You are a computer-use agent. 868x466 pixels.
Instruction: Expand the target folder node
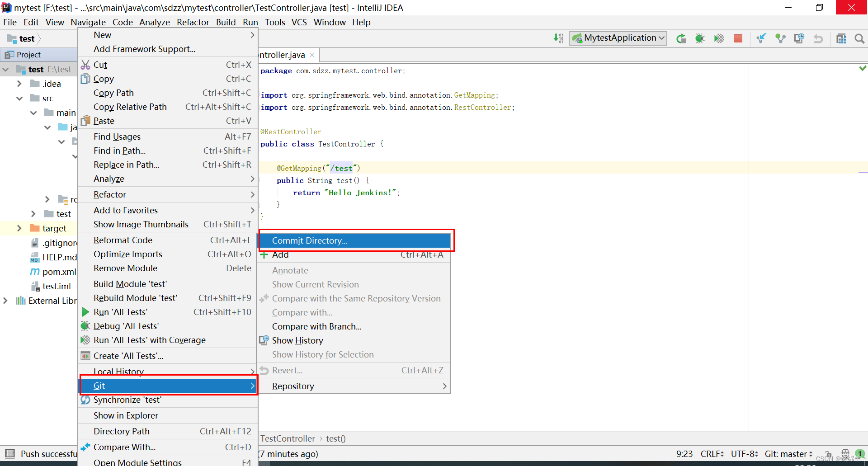19,228
